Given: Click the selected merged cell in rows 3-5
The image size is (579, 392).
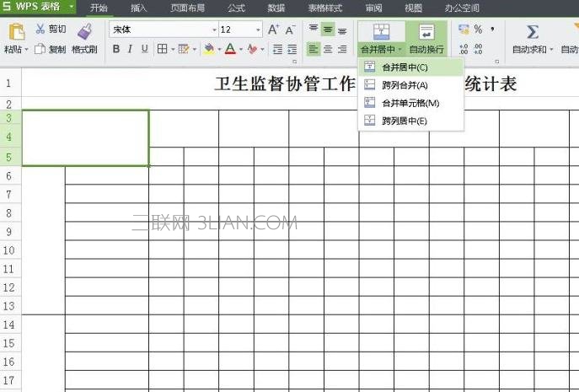Looking at the screenshot, I should click(85, 137).
